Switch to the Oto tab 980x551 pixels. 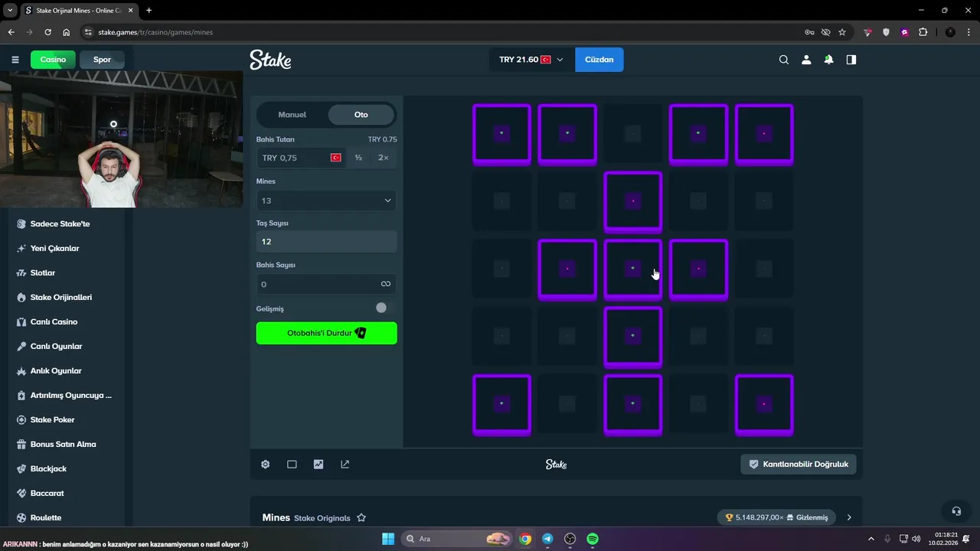click(361, 115)
